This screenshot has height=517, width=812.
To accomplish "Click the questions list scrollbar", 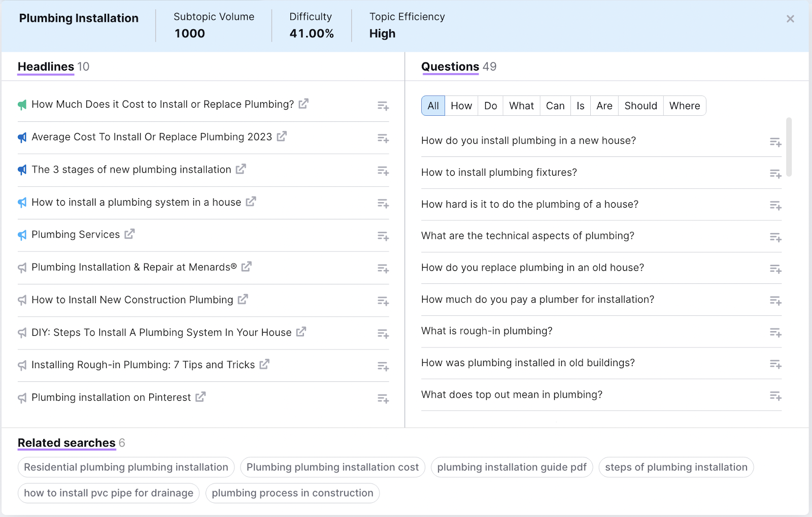I will point(789,147).
